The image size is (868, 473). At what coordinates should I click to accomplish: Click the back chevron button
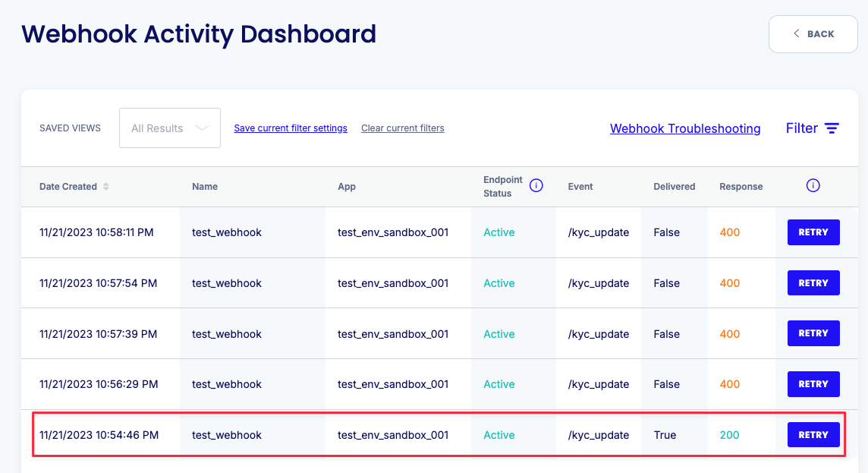pyautogui.click(x=813, y=33)
